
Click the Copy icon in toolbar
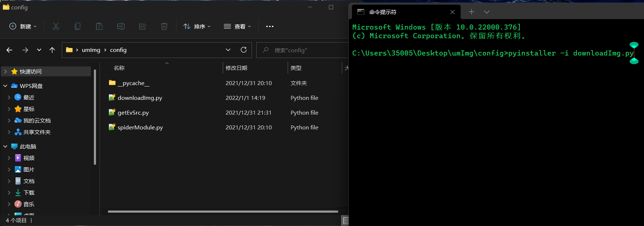(x=78, y=26)
